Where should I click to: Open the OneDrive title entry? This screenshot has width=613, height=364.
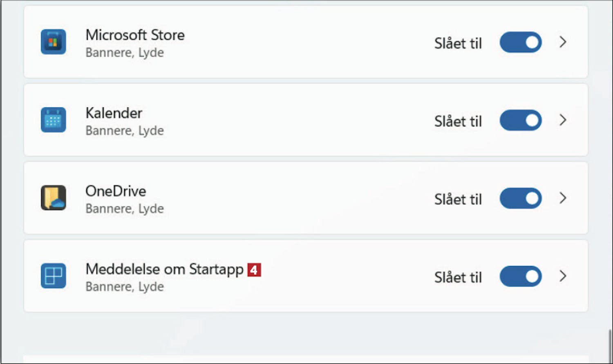116,191
